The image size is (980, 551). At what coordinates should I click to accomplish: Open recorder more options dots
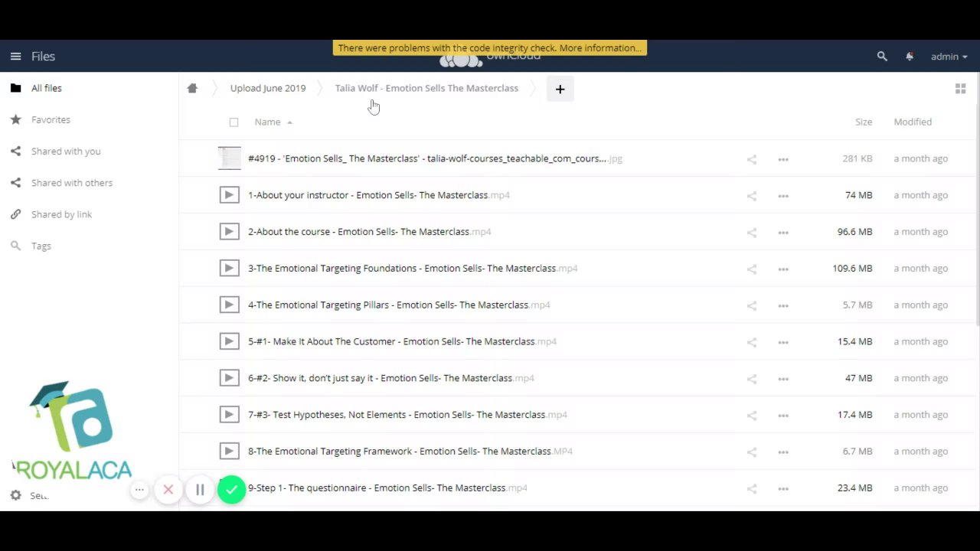tap(139, 490)
